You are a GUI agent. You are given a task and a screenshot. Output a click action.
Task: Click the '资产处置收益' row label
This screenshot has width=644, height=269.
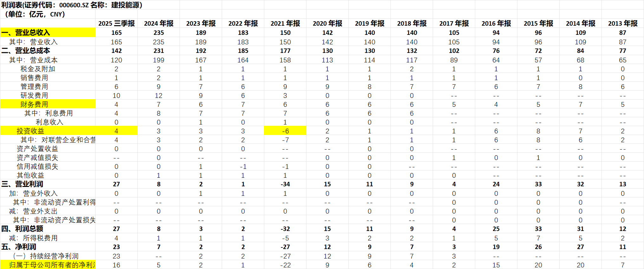(37, 149)
